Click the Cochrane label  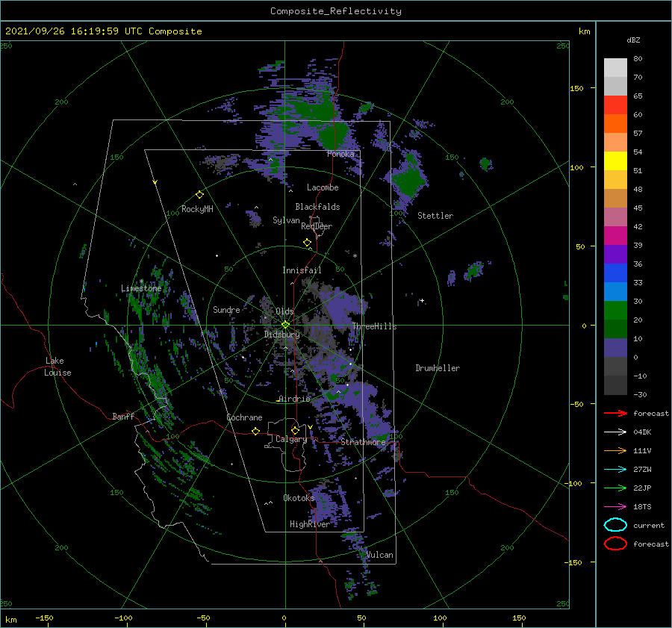[244, 417]
